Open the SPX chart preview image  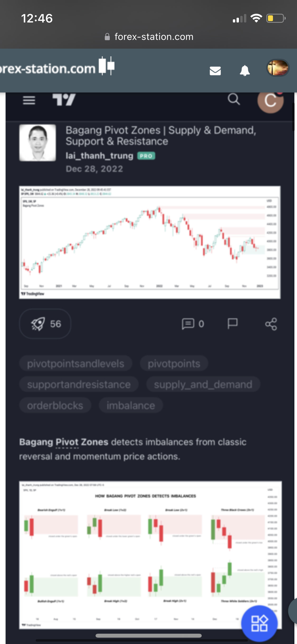click(x=150, y=242)
